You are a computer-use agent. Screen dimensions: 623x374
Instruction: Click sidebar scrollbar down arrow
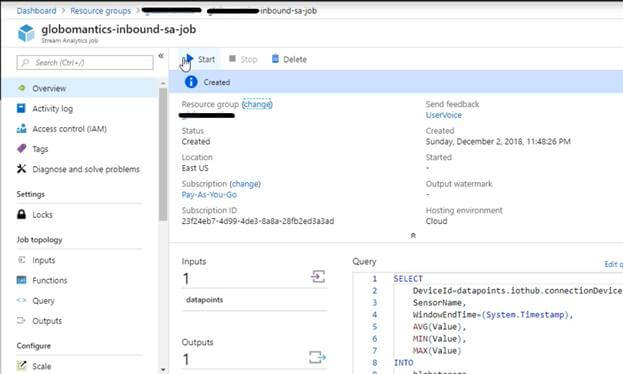pyautogui.click(x=163, y=370)
